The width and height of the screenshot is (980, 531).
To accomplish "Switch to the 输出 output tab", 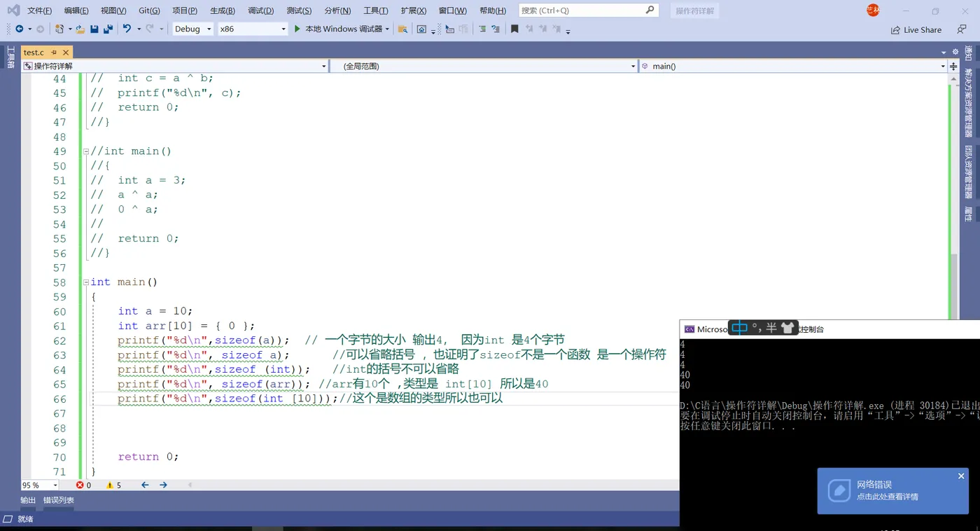I will (28, 500).
